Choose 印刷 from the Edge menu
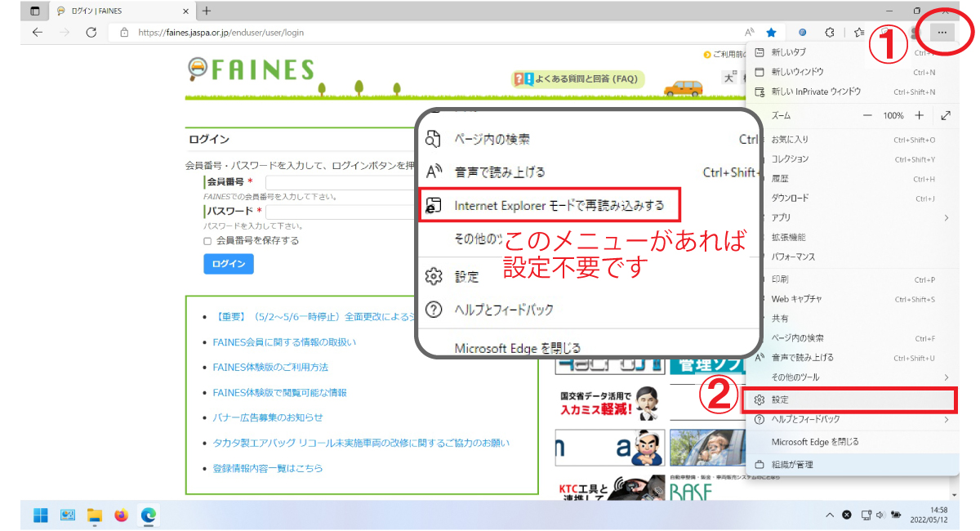The width and height of the screenshot is (980, 531). click(x=853, y=279)
